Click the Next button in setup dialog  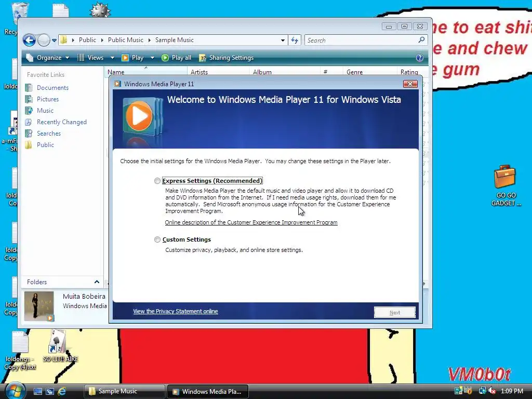pos(395,312)
